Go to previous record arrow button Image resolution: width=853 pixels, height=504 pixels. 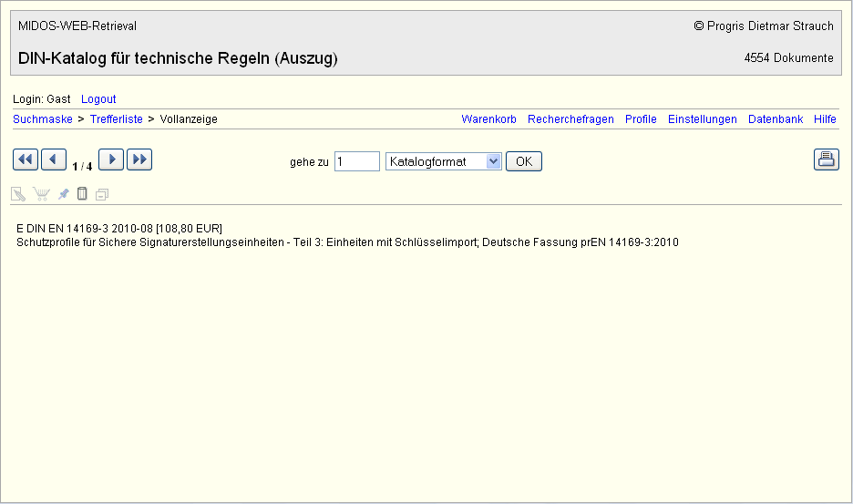tap(54, 160)
